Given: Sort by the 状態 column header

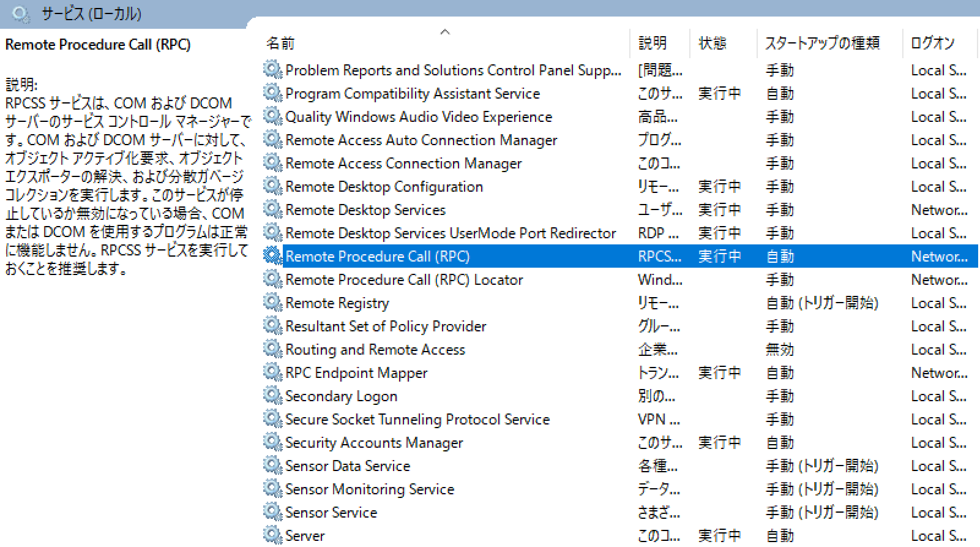Looking at the screenshot, I should 713,43.
